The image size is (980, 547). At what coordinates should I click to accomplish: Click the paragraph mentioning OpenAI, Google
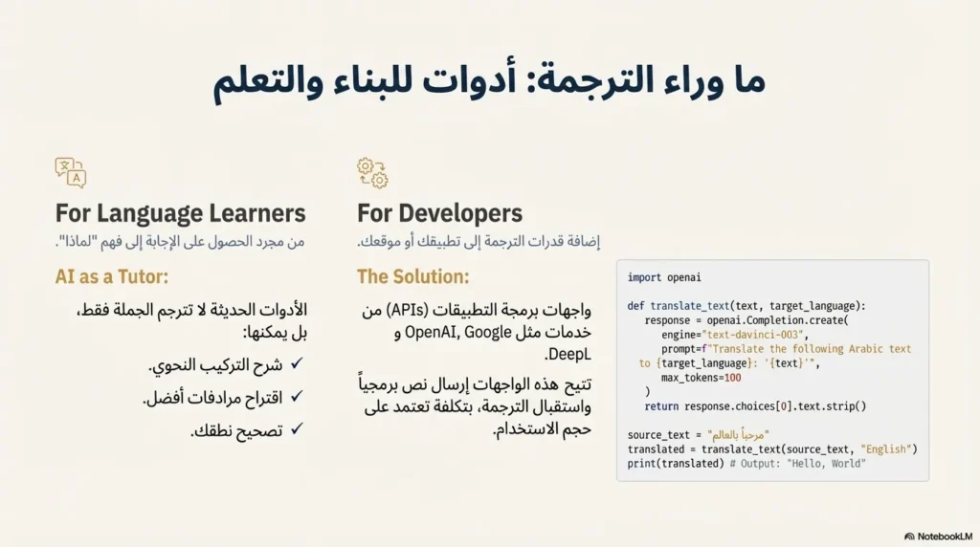pos(477,332)
